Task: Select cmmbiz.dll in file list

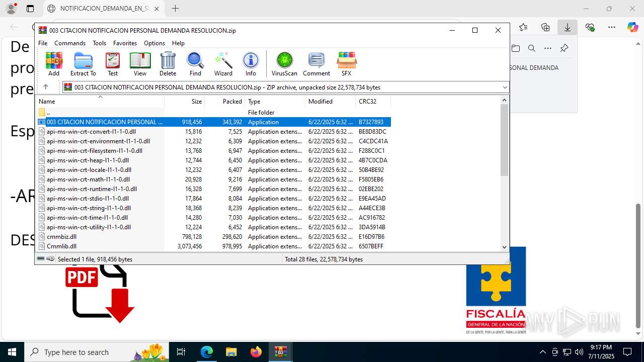Action: click(x=214, y=236)
